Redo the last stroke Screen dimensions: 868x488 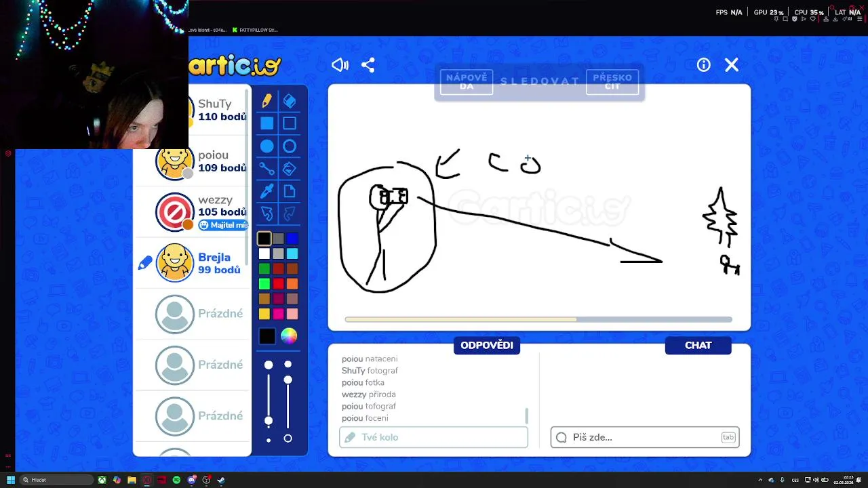click(290, 214)
